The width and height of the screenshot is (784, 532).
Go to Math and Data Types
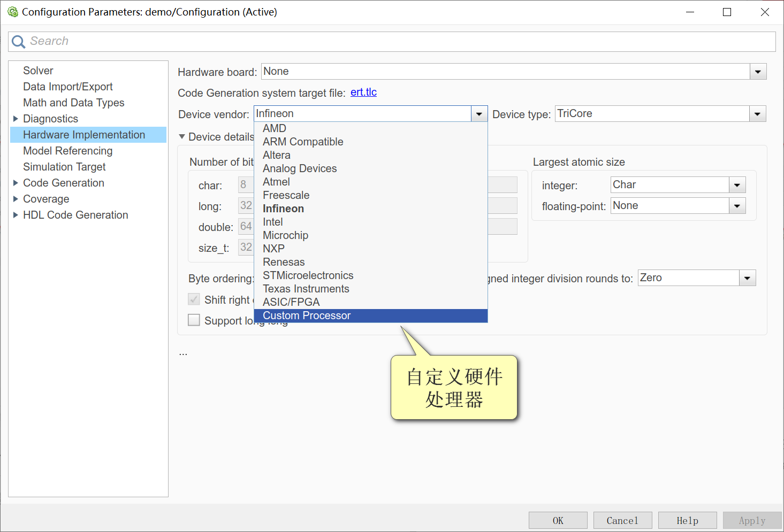pos(73,103)
